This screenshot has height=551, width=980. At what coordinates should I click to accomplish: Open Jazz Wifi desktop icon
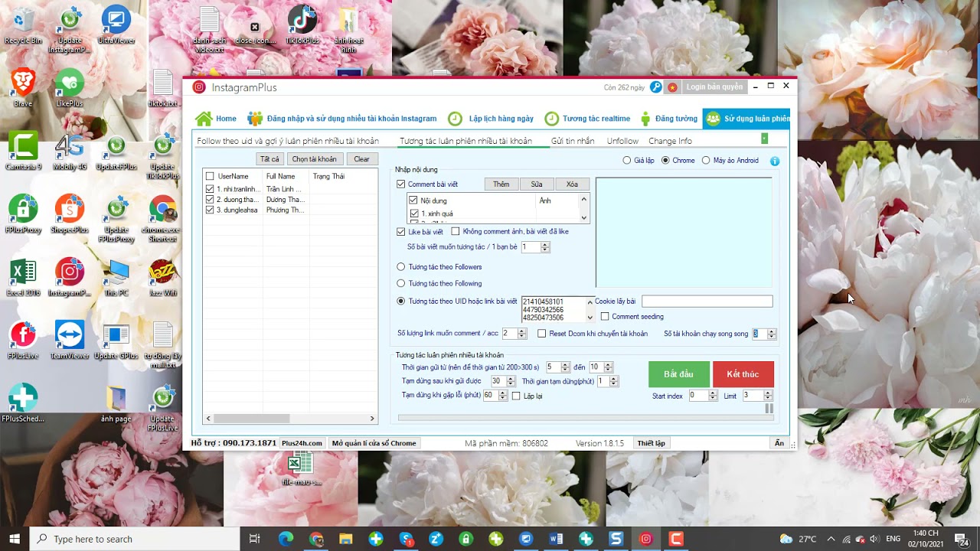click(x=162, y=277)
